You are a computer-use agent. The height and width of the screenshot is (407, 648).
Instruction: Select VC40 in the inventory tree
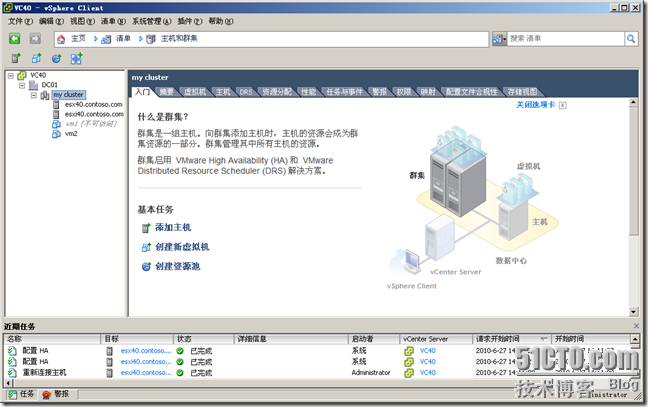pos(38,75)
